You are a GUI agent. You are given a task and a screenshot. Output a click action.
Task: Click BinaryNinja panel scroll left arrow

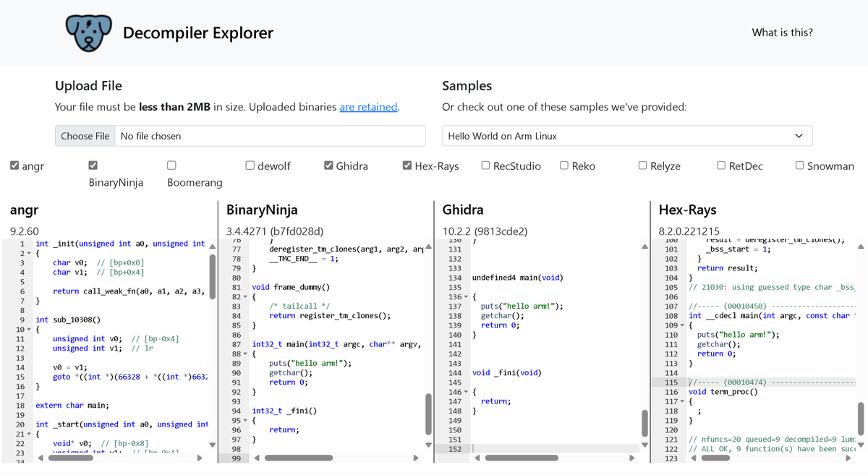[x=258, y=457]
